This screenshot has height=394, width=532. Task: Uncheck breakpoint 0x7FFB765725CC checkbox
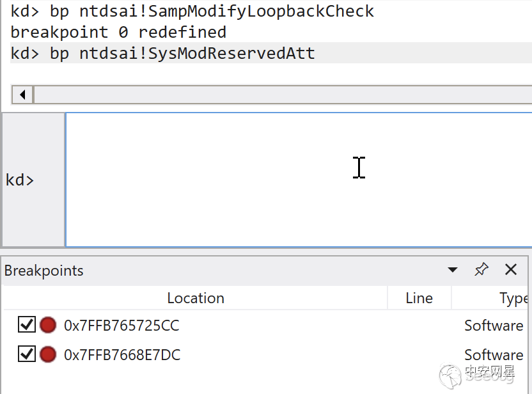[26, 325]
